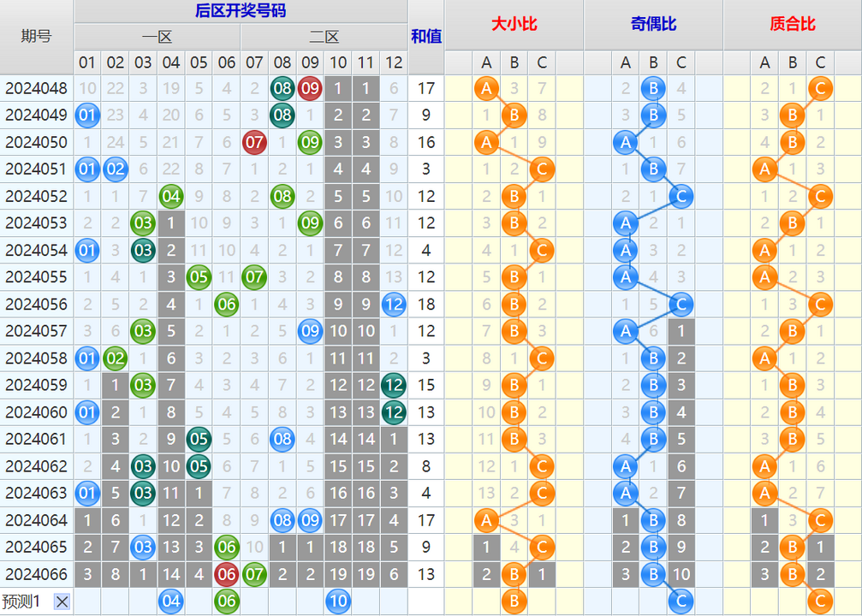Select blue C ball in 预测1 奇偶比
Viewport: 862px width, 616px height.
tap(681, 601)
